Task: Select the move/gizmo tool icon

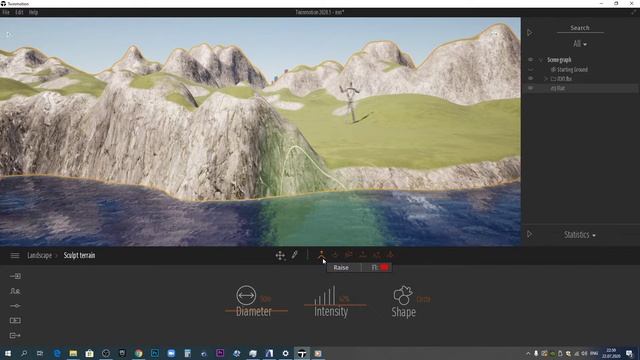Action: (x=280, y=256)
